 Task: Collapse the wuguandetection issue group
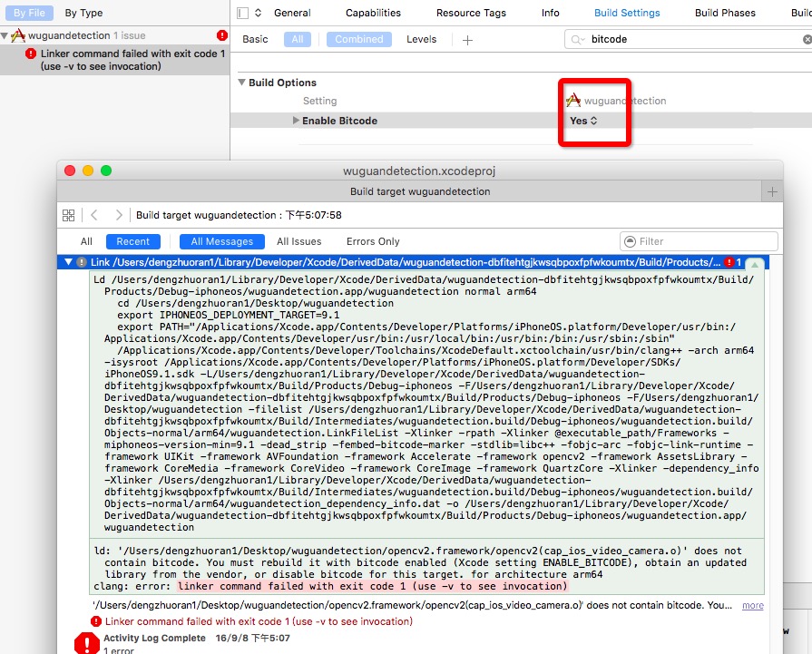5,35
